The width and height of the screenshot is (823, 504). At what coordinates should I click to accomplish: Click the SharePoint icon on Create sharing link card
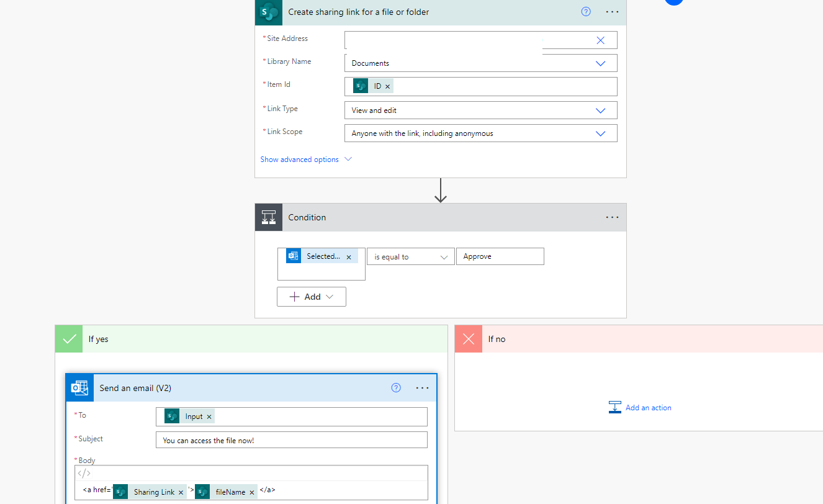(269, 12)
